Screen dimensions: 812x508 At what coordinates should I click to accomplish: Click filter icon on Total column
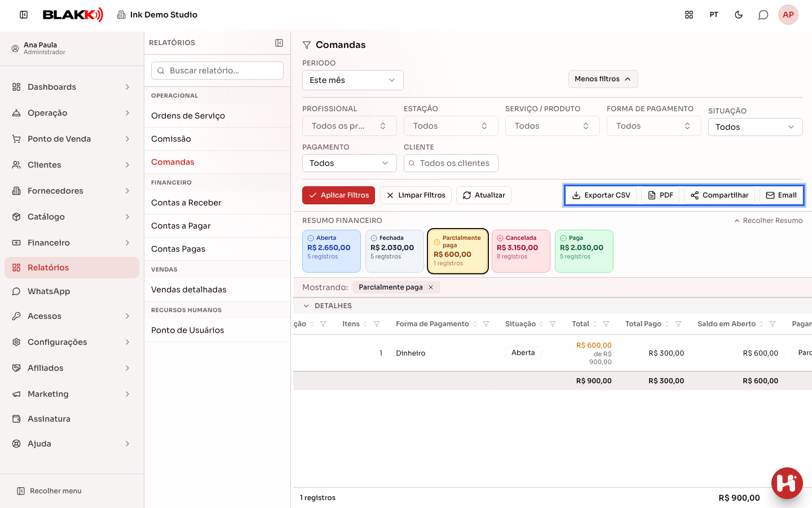606,324
